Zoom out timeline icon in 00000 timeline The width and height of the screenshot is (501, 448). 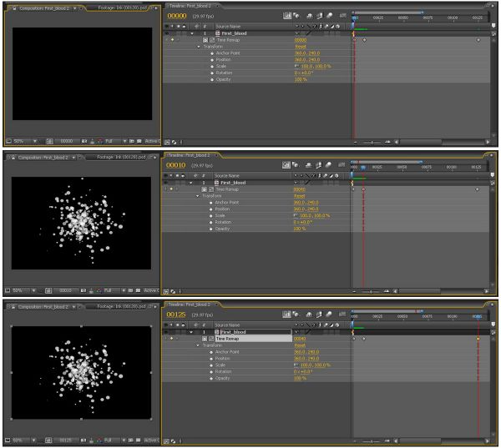pos(356,142)
